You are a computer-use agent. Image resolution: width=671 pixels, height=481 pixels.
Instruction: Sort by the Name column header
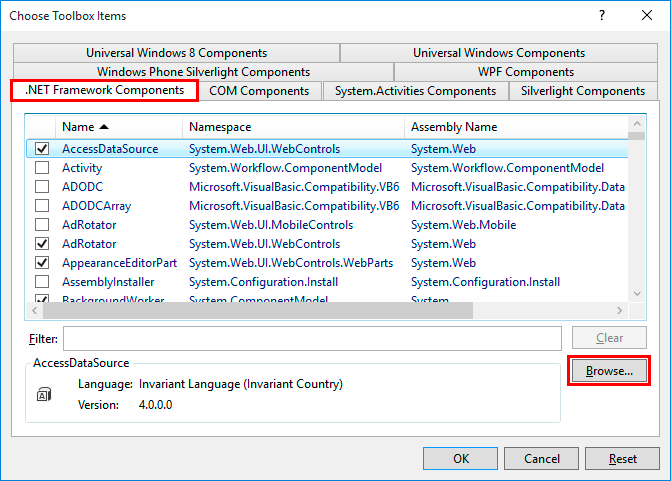[119, 127]
